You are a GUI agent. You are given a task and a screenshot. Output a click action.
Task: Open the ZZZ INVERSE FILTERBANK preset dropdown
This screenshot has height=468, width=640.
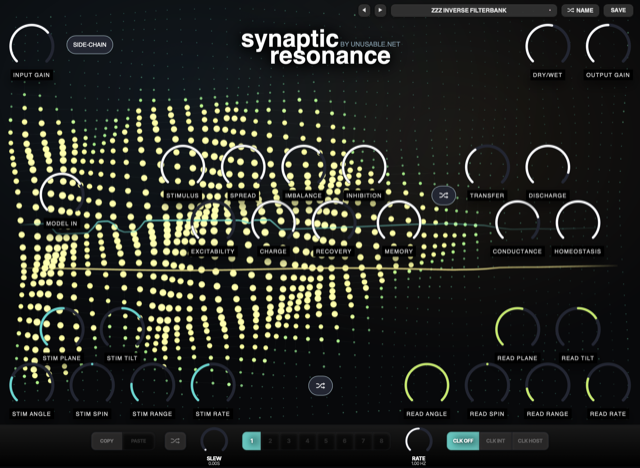click(x=473, y=10)
